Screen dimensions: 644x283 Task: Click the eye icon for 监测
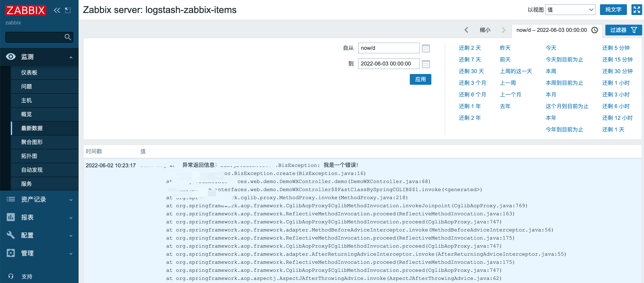click(11, 57)
